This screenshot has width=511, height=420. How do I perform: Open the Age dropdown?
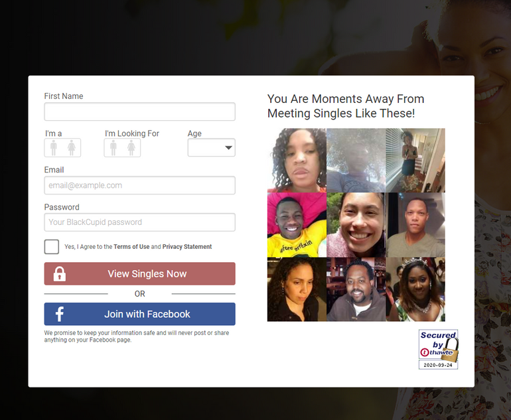point(212,147)
